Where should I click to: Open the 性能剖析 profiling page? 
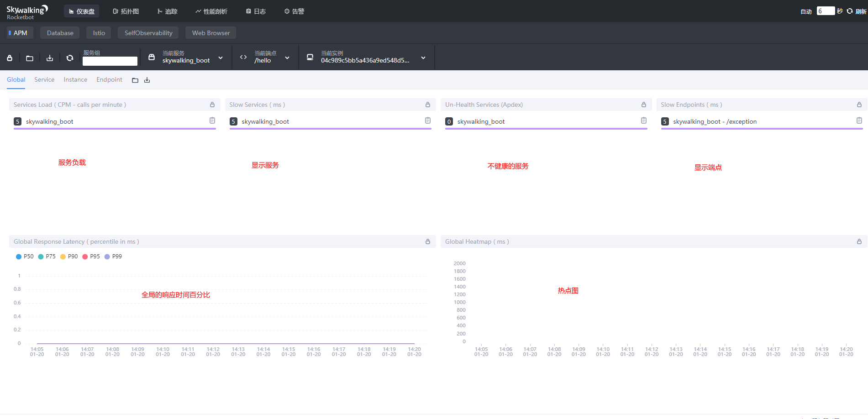coord(211,11)
